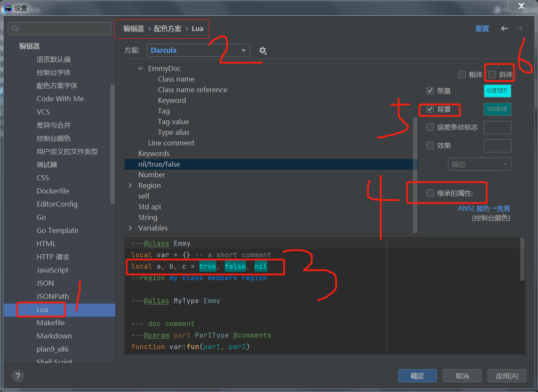This screenshot has width=538, height=392.
Task: Open background color swatch 006E6E
Action: click(x=498, y=109)
